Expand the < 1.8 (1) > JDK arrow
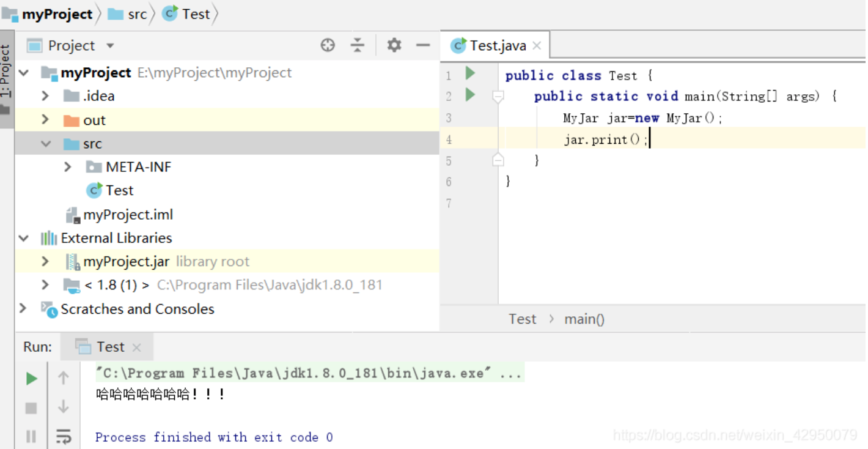Image resolution: width=868 pixels, height=449 pixels. (x=45, y=285)
